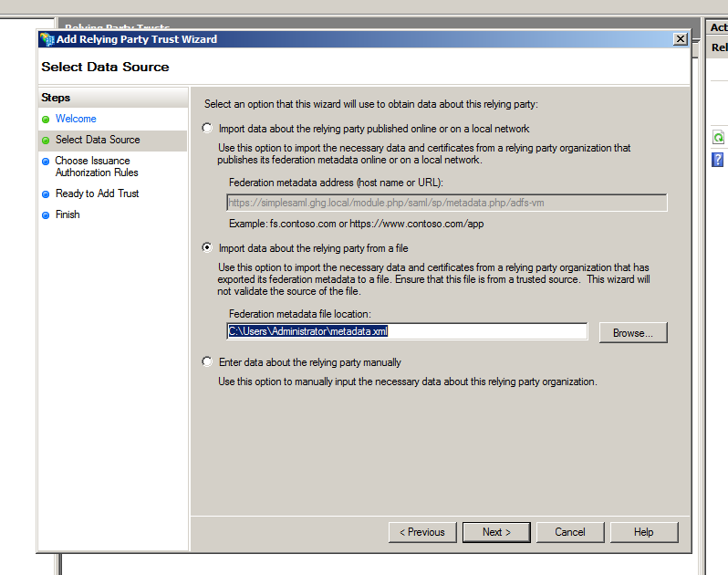Image resolution: width=728 pixels, height=575 pixels.
Task: Click the blue bullet beside Ready to Add Trust
Action: point(46,194)
